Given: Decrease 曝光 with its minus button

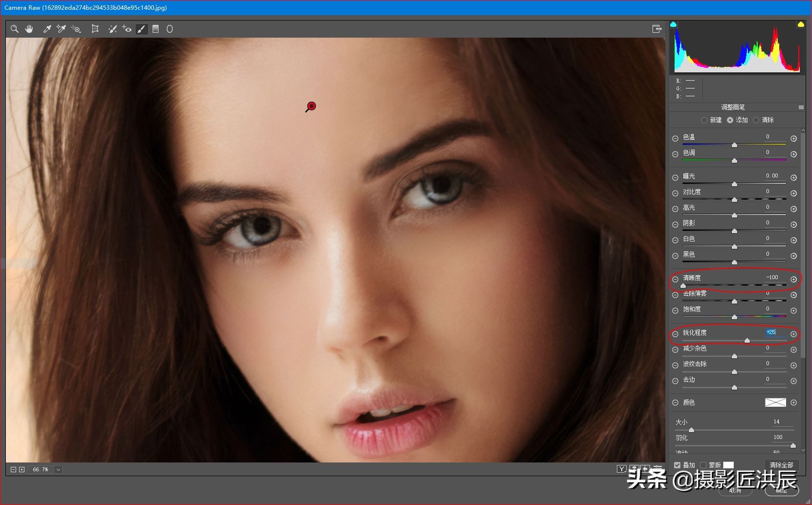Looking at the screenshot, I should 675,177.
